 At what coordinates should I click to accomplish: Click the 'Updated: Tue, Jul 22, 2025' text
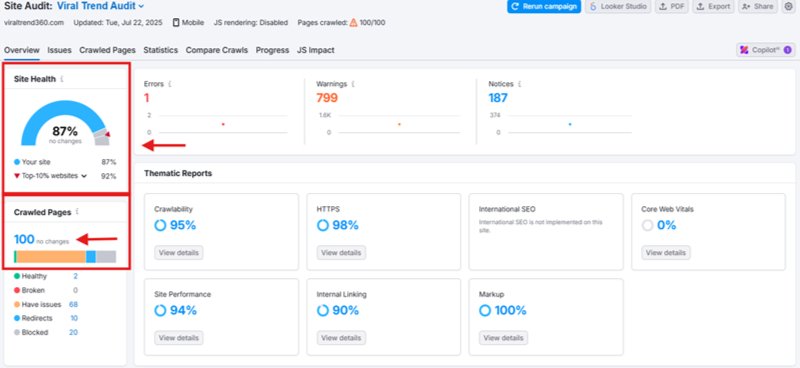click(x=118, y=22)
